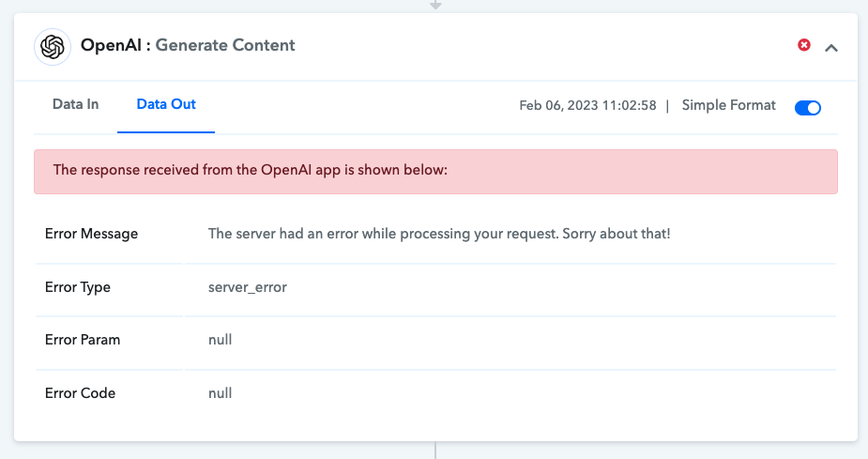
Task: Click the Error Message row label
Action: tap(91, 234)
